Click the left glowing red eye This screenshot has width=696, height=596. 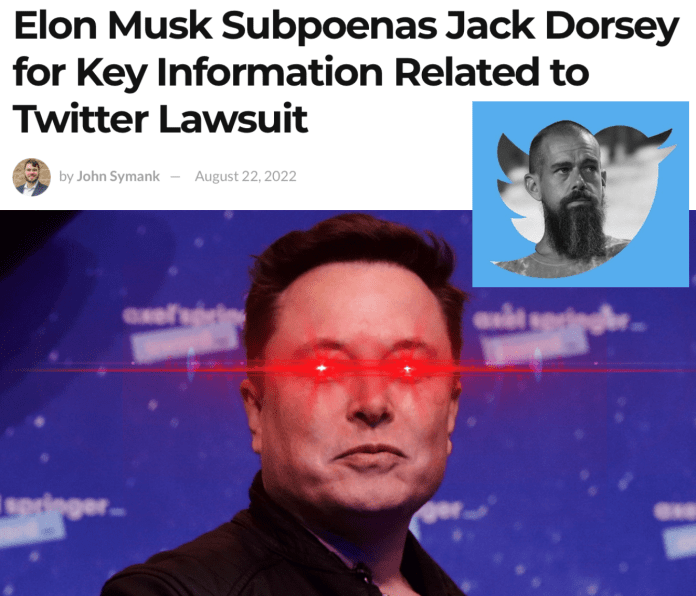point(322,368)
